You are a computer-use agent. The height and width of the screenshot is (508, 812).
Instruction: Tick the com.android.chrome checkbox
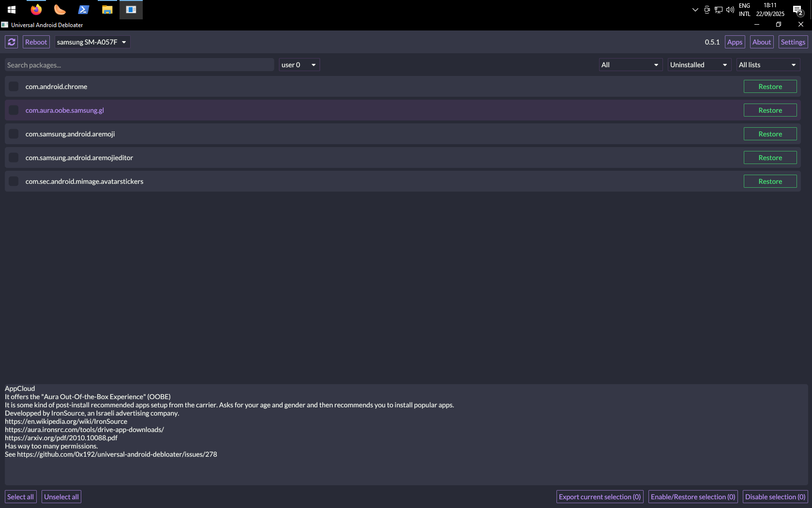coord(14,87)
